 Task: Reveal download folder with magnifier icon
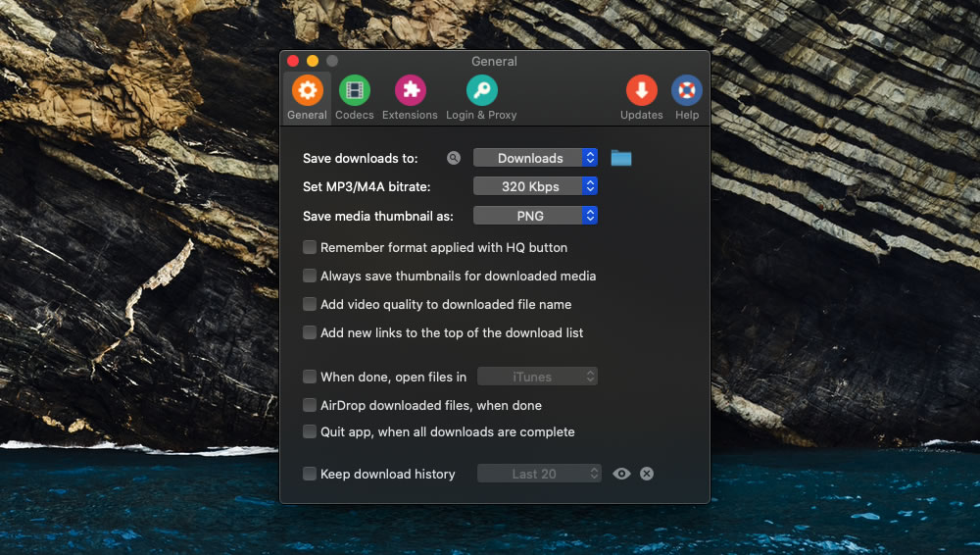(454, 158)
